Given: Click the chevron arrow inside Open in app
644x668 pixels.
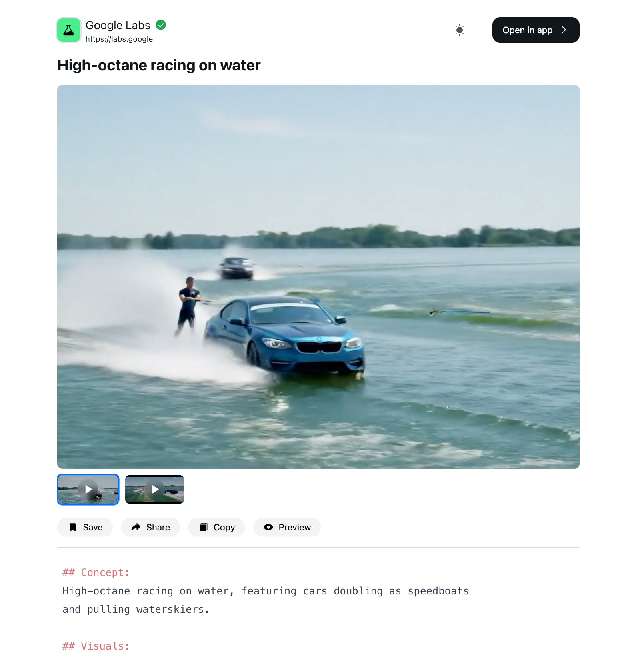Looking at the screenshot, I should click(564, 30).
